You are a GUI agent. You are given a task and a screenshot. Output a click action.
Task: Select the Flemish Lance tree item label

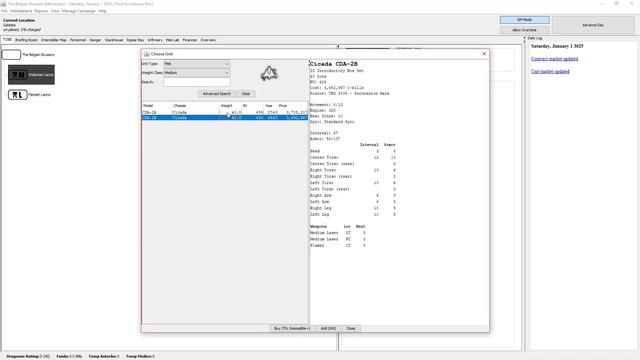pos(40,95)
